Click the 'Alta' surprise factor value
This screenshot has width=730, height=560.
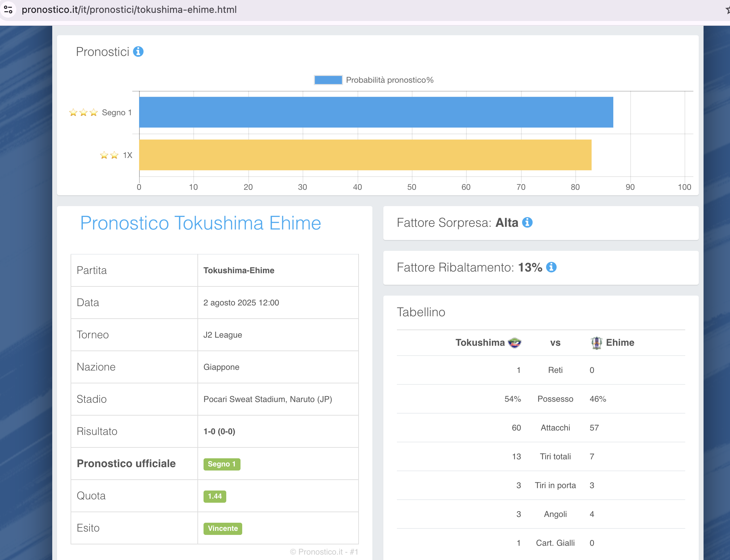coord(507,223)
